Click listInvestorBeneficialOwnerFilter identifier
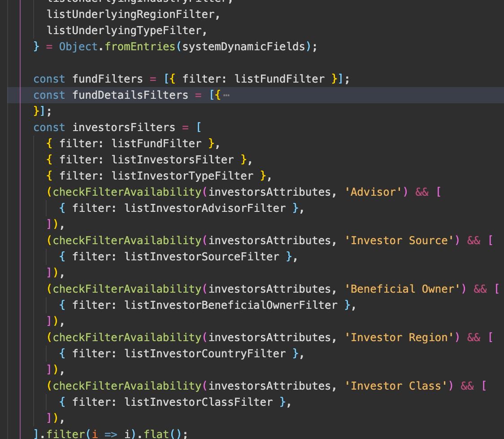This screenshot has height=439, width=504. [x=231, y=305]
